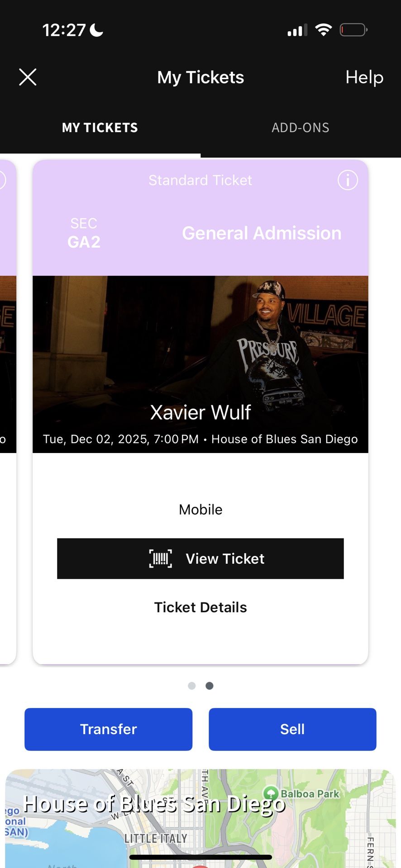This screenshot has width=401, height=868.
Task: Tap the Wi-Fi icon in the status bar
Action: point(324,29)
